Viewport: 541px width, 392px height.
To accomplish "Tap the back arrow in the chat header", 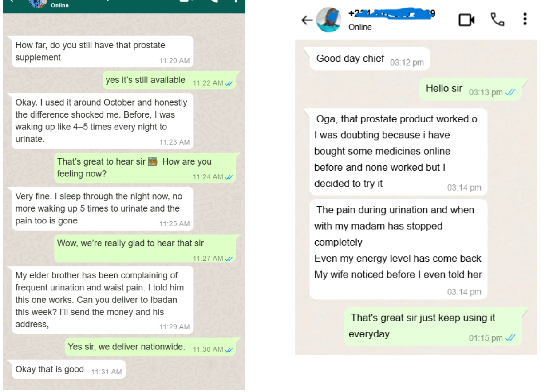I will click(x=307, y=20).
